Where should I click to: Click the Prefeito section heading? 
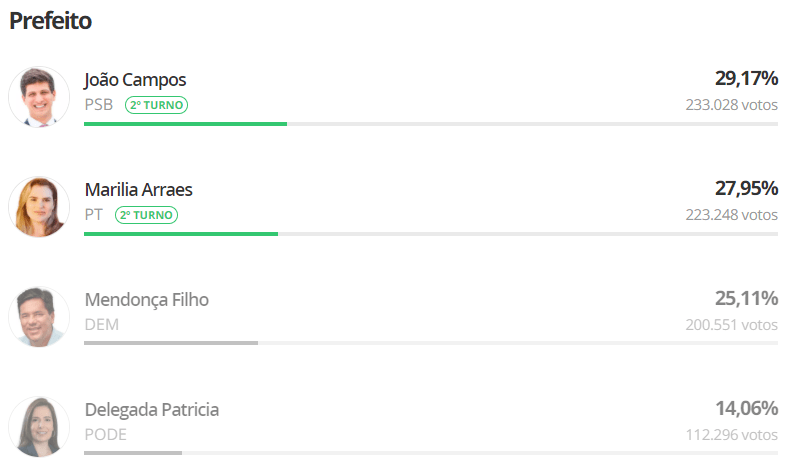tap(51, 21)
